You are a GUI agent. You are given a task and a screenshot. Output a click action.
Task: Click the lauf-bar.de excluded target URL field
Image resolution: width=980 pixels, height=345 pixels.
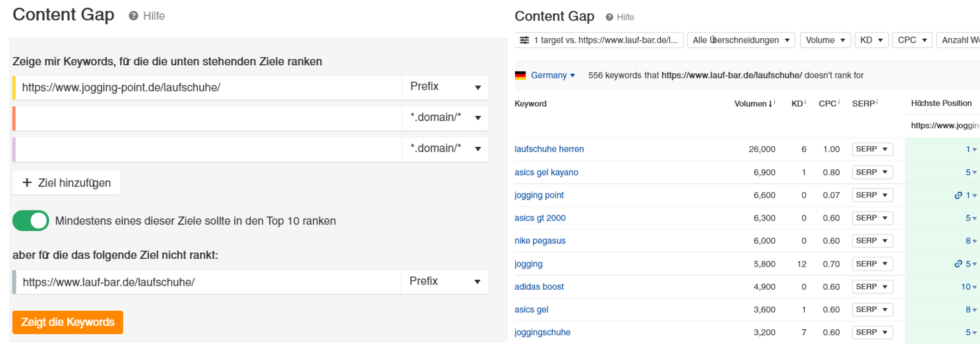point(207,282)
